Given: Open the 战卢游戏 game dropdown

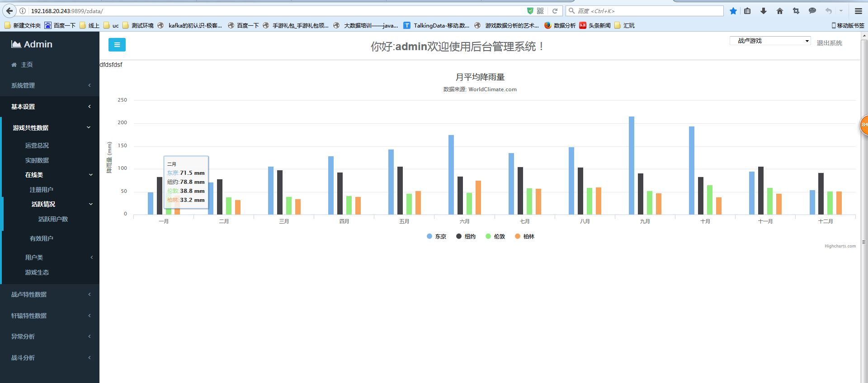Looking at the screenshot, I should click(770, 41).
